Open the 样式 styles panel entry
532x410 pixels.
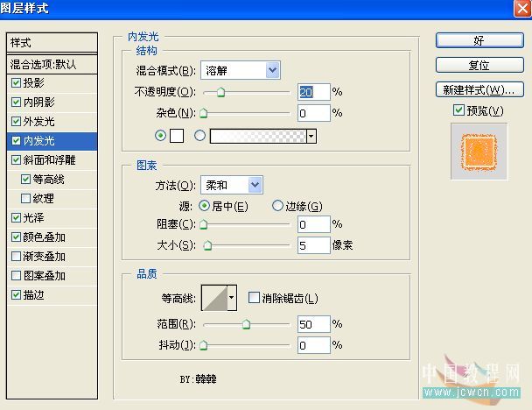click(52, 43)
